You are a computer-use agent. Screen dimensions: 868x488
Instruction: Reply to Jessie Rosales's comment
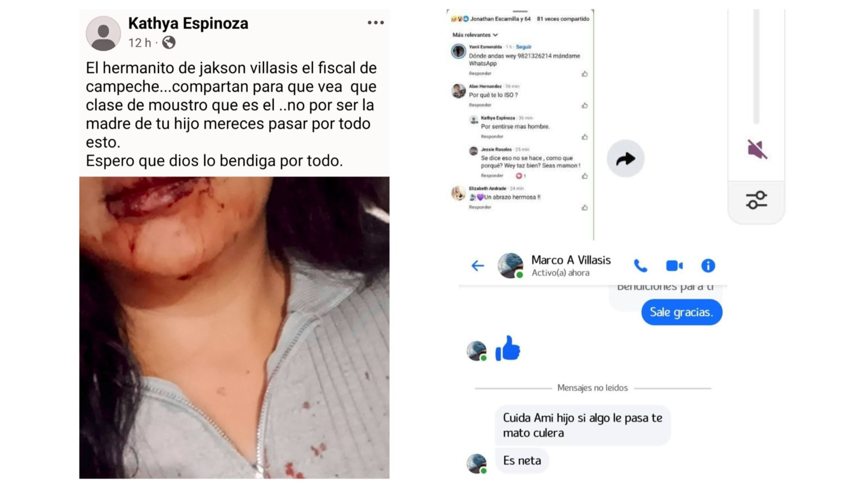click(x=492, y=175)
